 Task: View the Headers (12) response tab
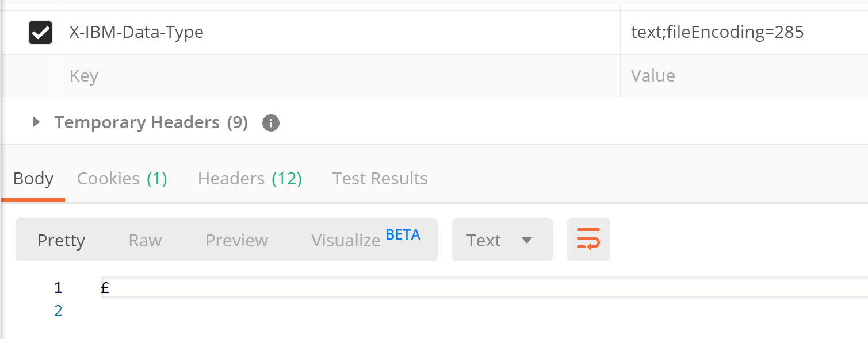[x=249, y=178]
